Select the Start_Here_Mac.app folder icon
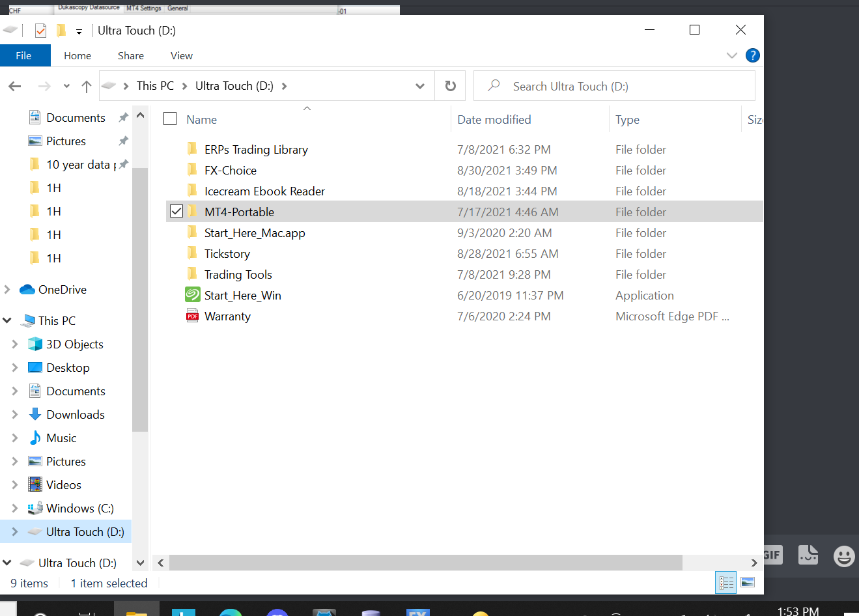 (192, 232)
